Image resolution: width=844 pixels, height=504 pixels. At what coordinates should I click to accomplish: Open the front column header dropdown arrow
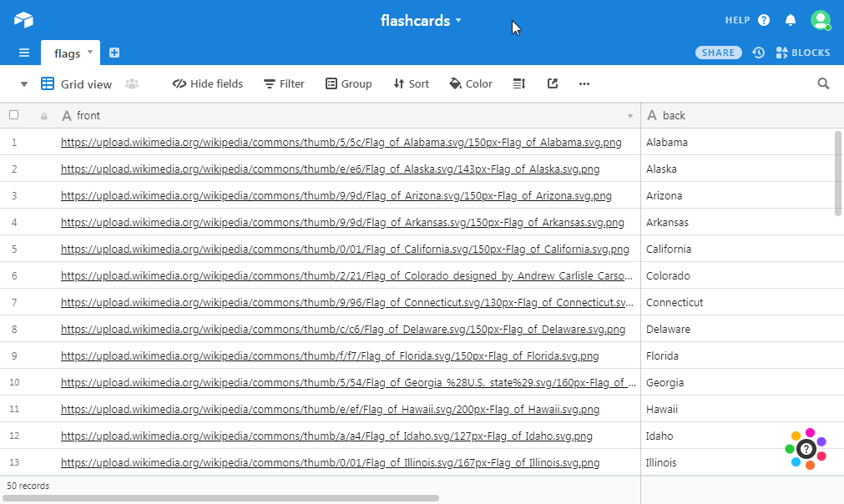pyautogui.click(x=630, y=116)
